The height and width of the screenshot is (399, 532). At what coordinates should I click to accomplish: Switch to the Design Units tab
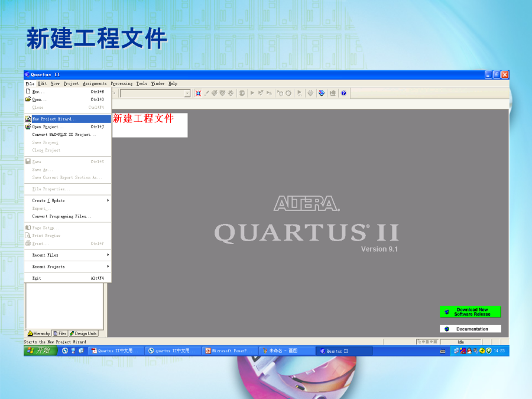point(83,333)
